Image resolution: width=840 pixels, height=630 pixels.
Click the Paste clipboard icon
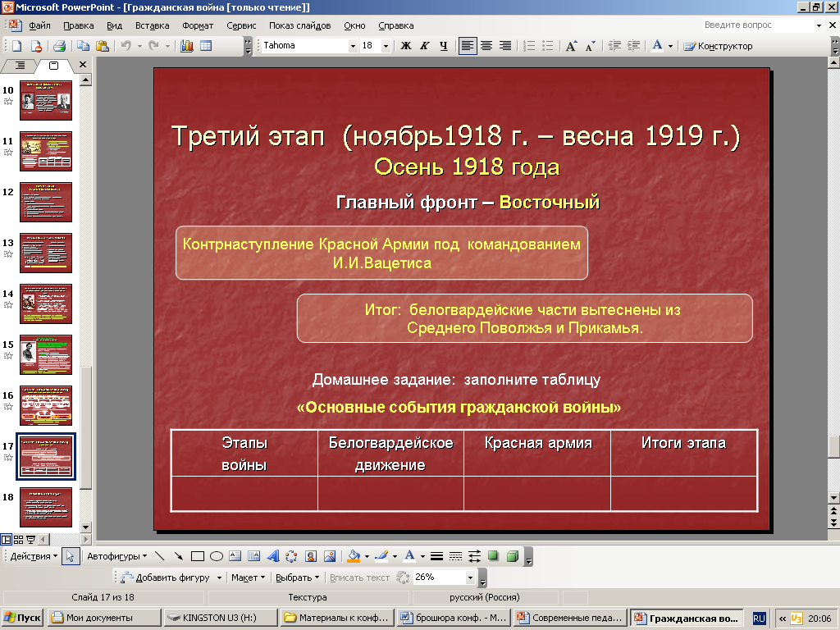point(103,46)
